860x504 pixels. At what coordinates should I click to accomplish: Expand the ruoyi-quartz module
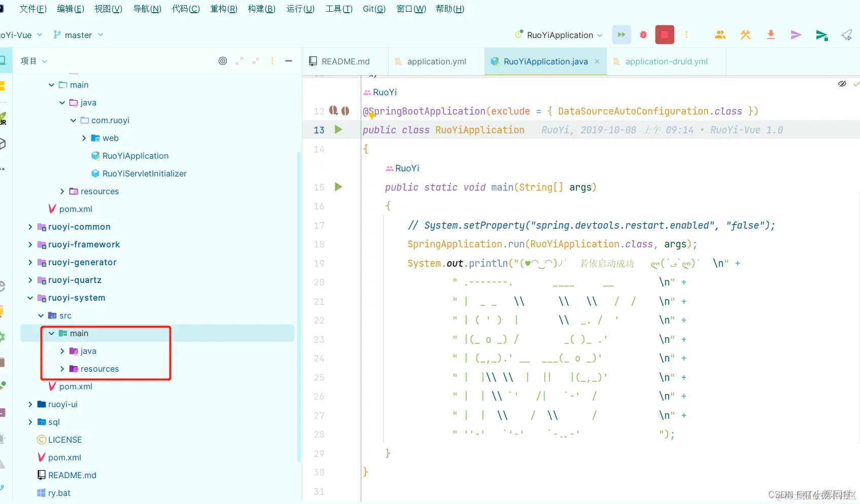30,280
